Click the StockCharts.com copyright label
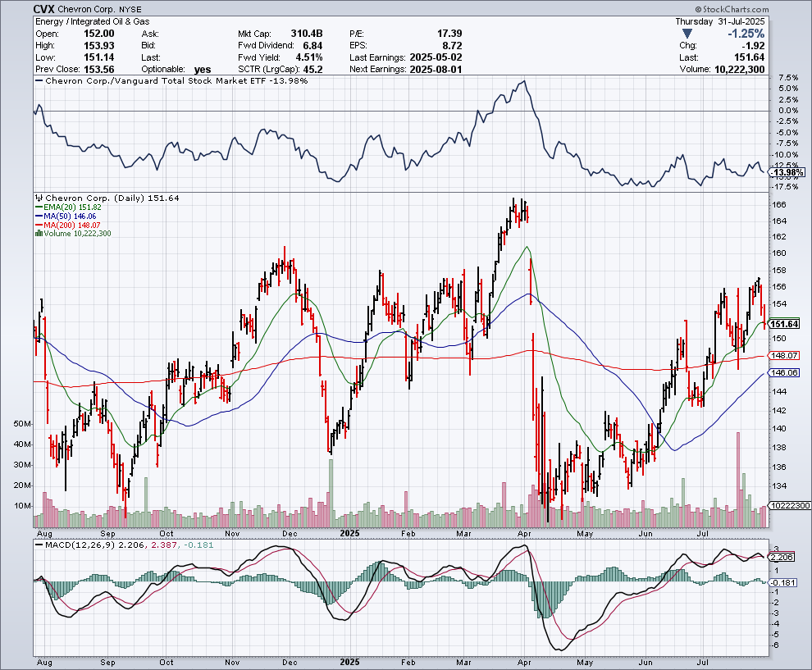812x670 pixels. (732, 9)
